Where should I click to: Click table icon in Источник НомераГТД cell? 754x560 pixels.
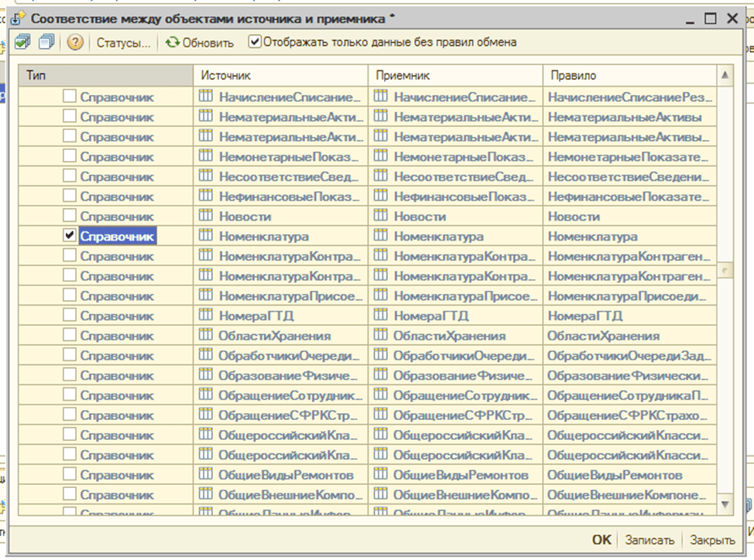click(x=206, y=316)
